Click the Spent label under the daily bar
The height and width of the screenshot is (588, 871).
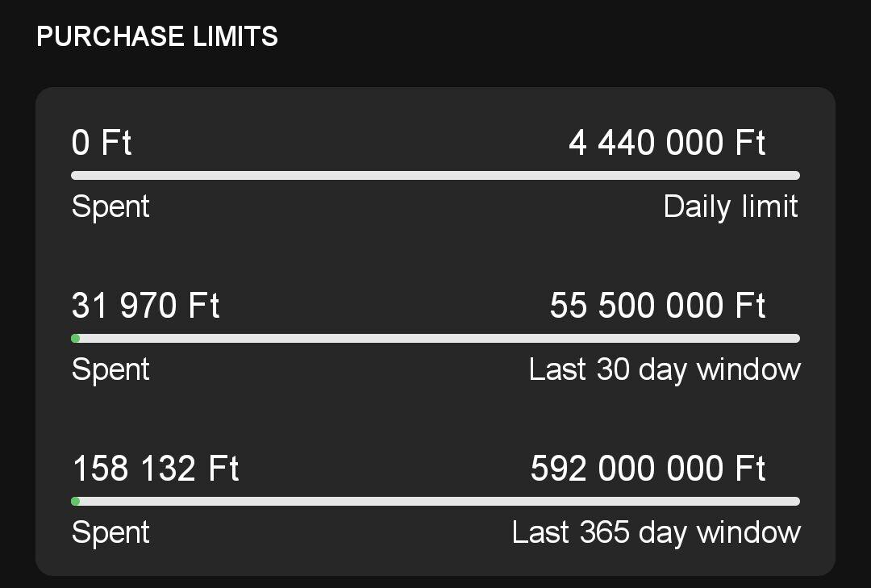(110, 206)
